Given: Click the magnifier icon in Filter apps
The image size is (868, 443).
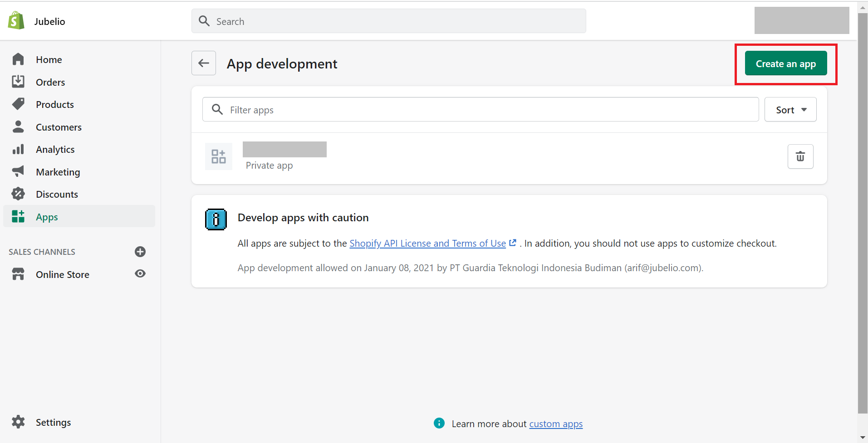Looking at the screenshot, I should click(x=217, y=109).
